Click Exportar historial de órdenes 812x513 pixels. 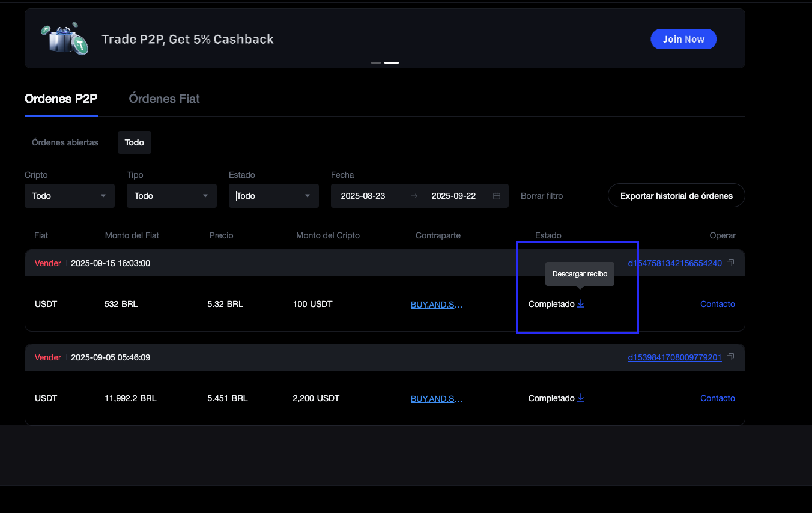pyautogui.click(x=676, y=196)
